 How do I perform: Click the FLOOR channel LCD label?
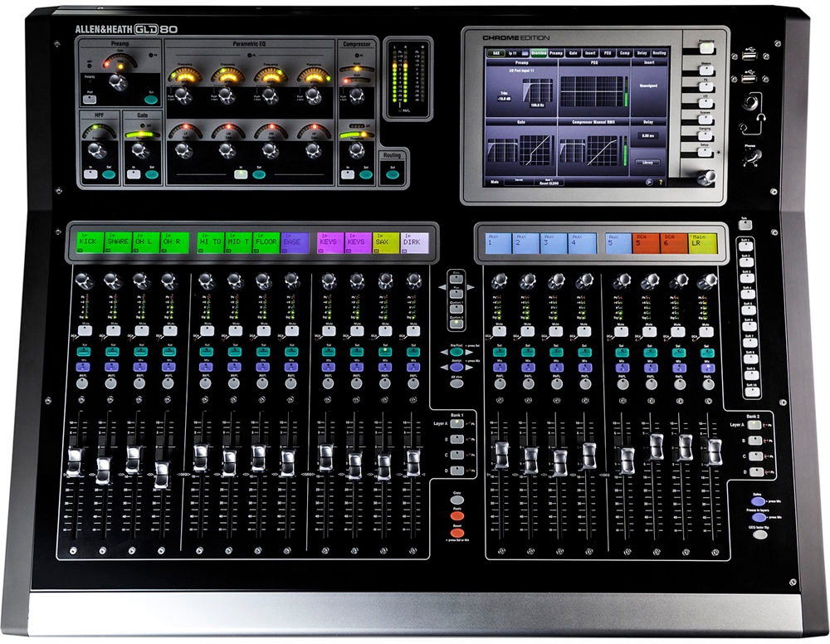[x=266, y=242]
